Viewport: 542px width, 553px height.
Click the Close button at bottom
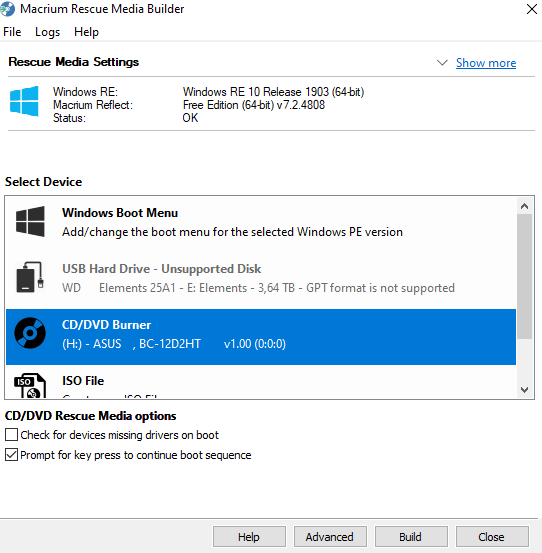[492, 537]
